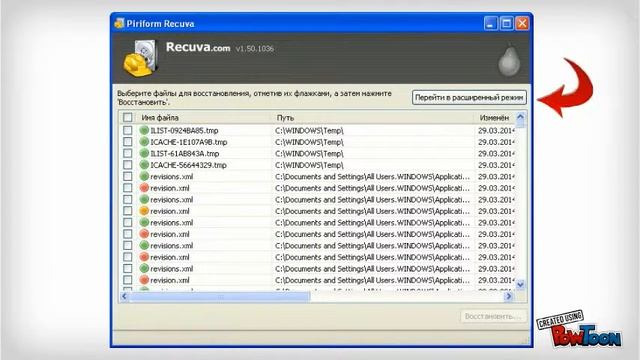Check the box for ILIST-61AB843A.tmp

click(128, 153)
